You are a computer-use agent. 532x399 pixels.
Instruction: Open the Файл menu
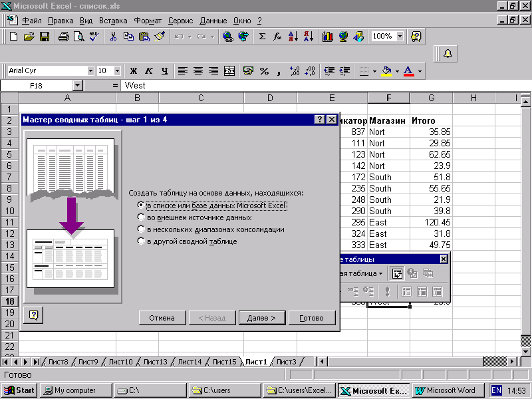(x=31, y=21)
